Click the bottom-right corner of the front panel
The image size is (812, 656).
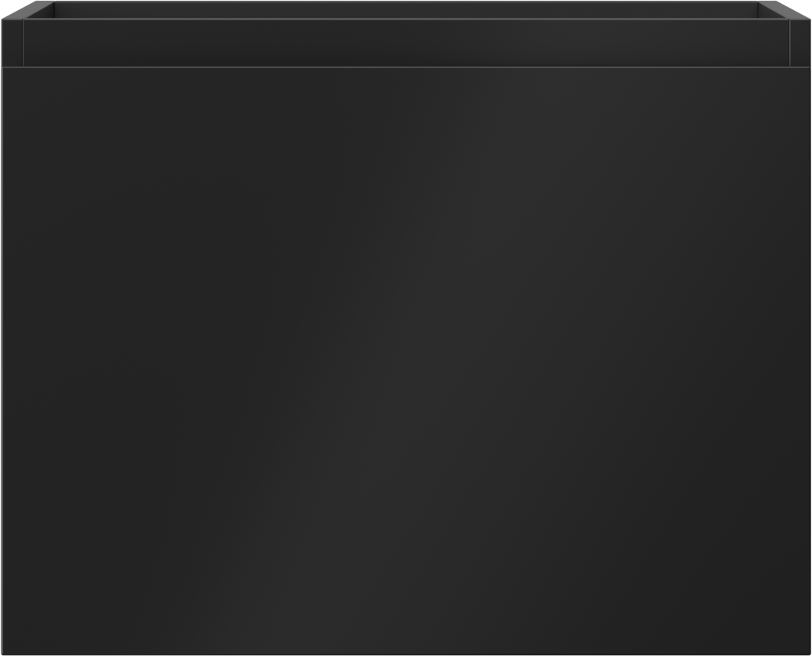808,652
